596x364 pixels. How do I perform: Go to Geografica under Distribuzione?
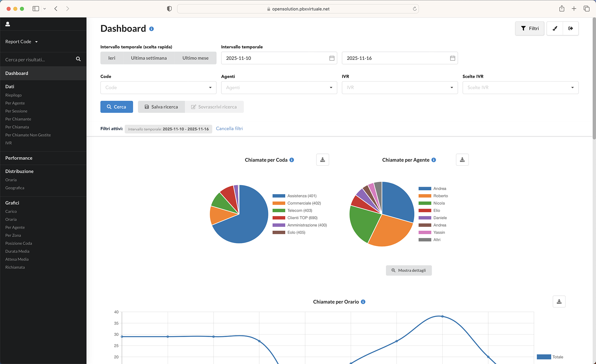(15, 188)
